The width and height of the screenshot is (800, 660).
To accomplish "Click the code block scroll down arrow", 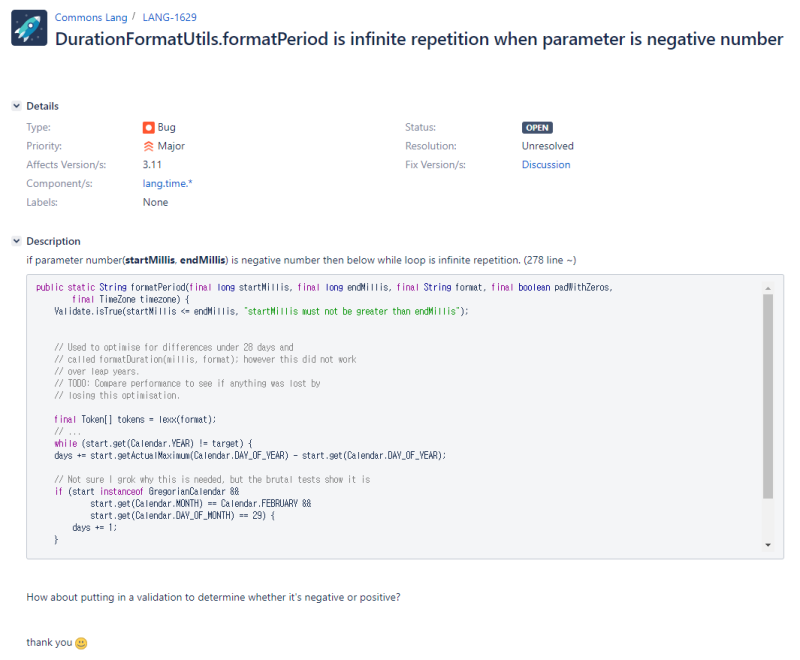I will tap(768, 545).
